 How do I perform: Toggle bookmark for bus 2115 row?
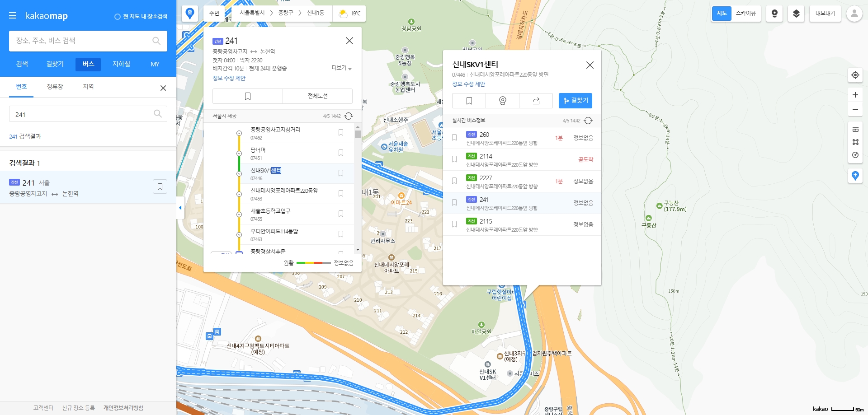(454, 224)
